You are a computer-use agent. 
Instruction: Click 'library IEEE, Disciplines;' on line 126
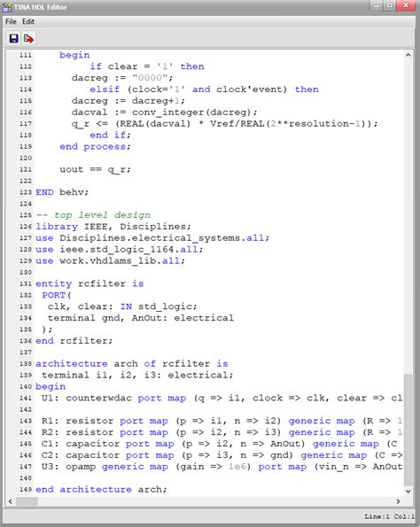[113, 227]
